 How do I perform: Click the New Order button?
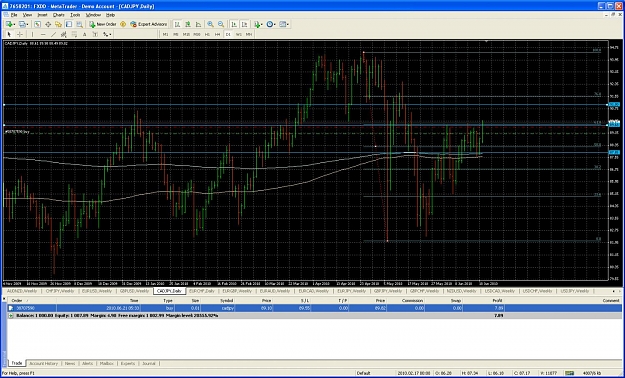click(102, 24)
